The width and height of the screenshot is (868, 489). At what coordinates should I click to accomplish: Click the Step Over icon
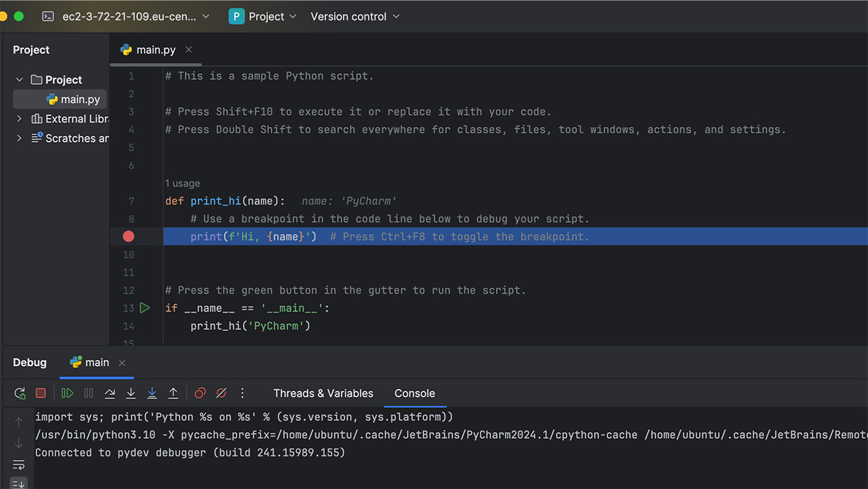110,393
